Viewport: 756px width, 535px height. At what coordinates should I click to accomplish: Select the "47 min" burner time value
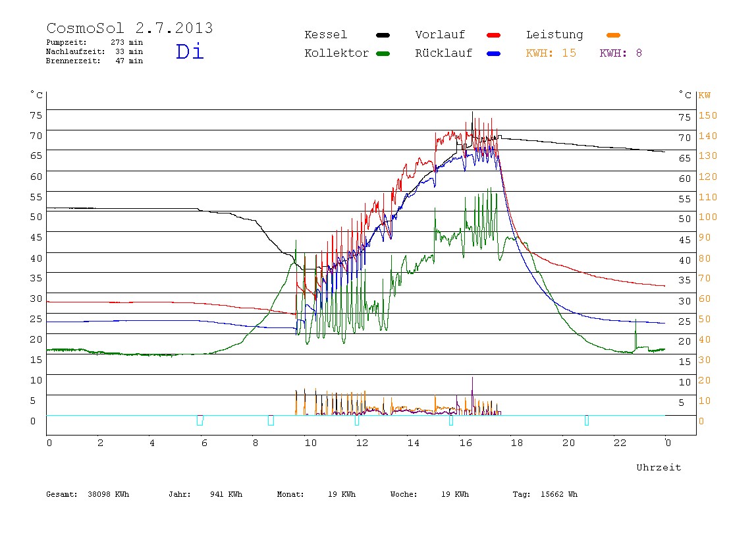point(129,61)
